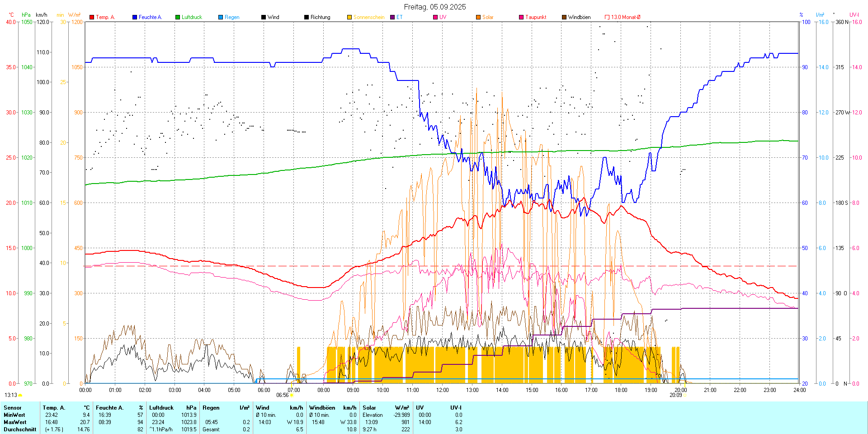Click the Richtung legend label

pyautogui.click(x=320, y=17)
